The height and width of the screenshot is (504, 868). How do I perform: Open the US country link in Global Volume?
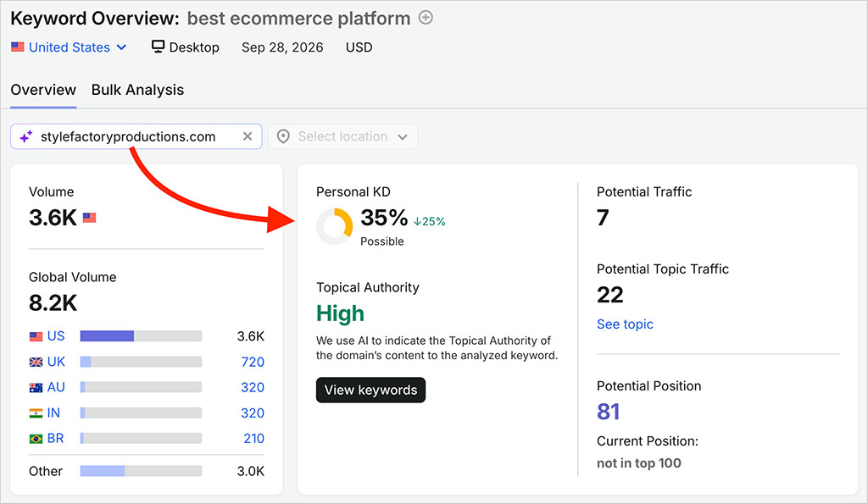[x=56, y=335]
